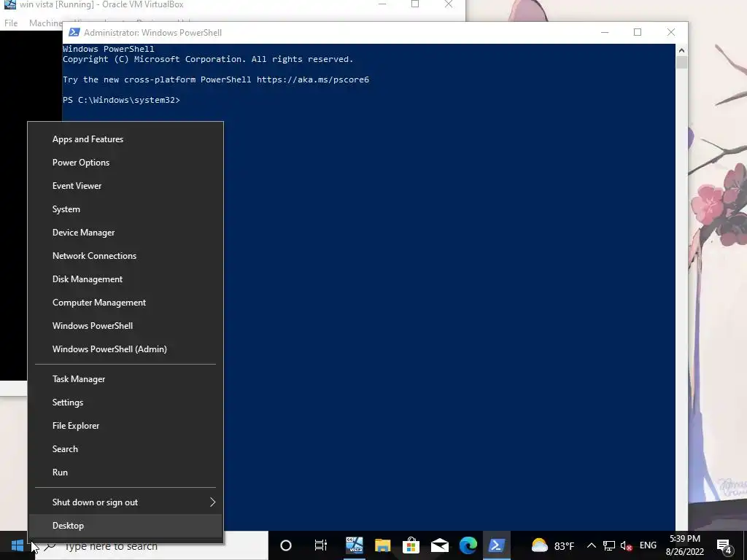The height and width of the screenshot is (560, 747).
Task: Open Settings from the menu
Action: (x=125, y=402)
